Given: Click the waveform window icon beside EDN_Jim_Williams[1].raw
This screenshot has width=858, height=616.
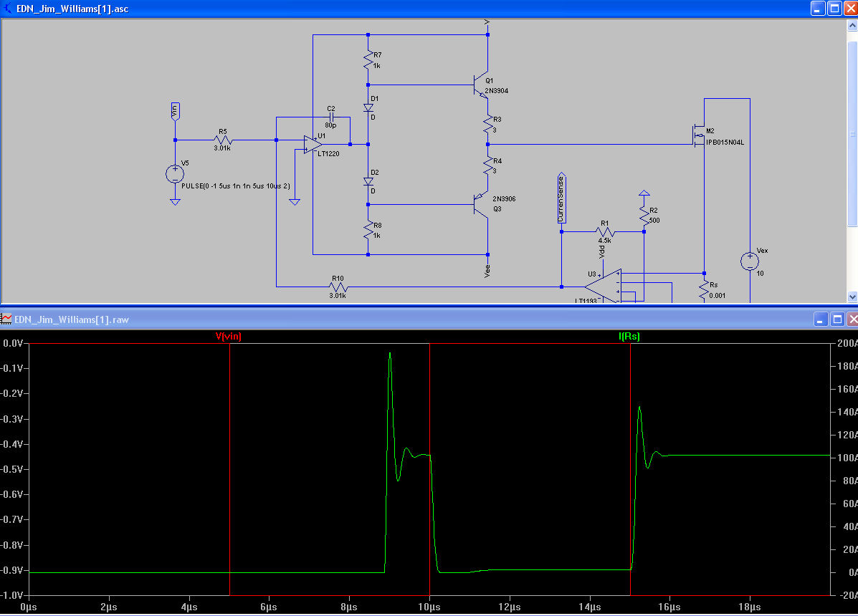Looking at the screenshot, I should [x=6, y=319].
